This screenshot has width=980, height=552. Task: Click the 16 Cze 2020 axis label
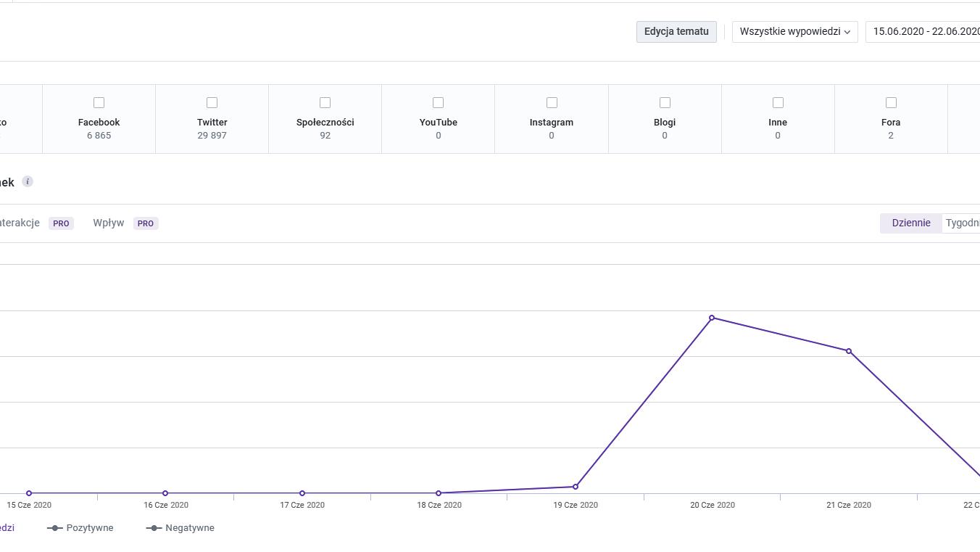165,505
